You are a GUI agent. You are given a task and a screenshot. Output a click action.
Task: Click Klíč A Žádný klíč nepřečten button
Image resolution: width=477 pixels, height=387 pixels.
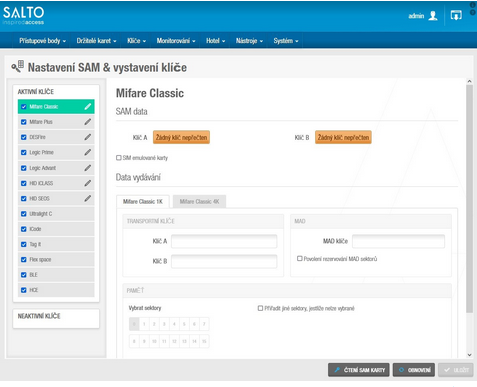tap(181, 137)
